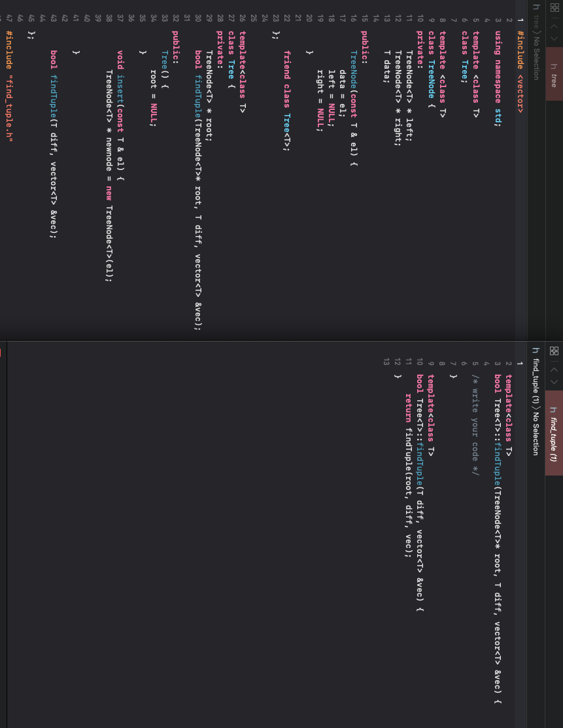Viewport: 563px width, 728px height.
Task: Open related items grid in tree editor
Action: (x=554, y=7)
